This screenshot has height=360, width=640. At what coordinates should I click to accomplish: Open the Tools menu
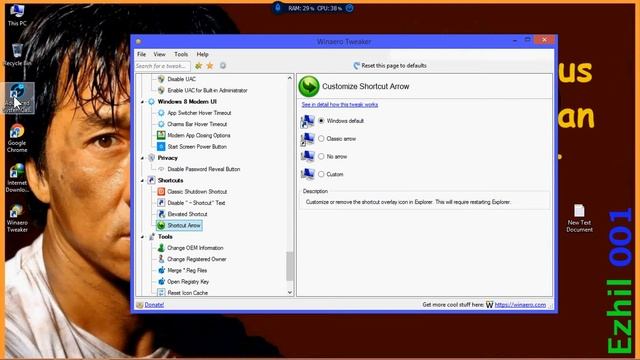181,54
